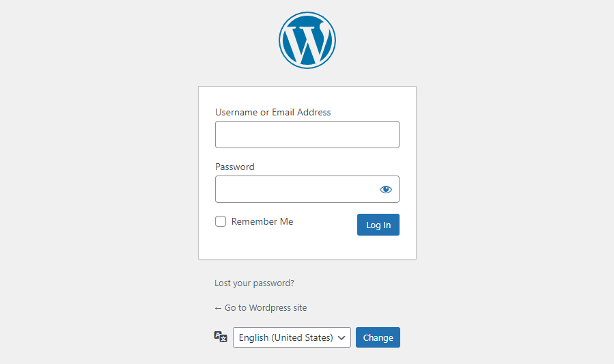Screen dimensions: 614x364
Task: Click the language translation icon
Action: (221, 337)
